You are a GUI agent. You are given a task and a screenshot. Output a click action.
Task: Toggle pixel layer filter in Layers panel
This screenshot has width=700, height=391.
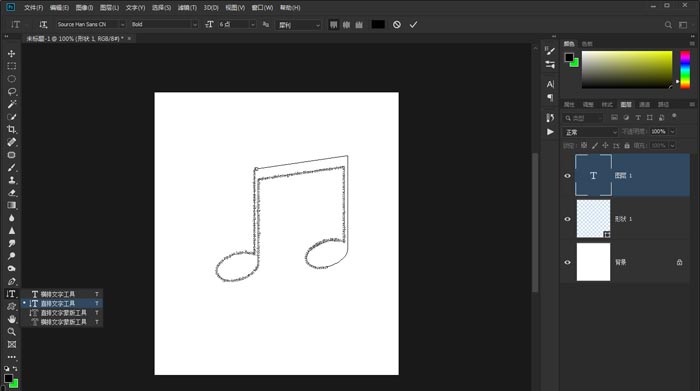coord(614,117)
